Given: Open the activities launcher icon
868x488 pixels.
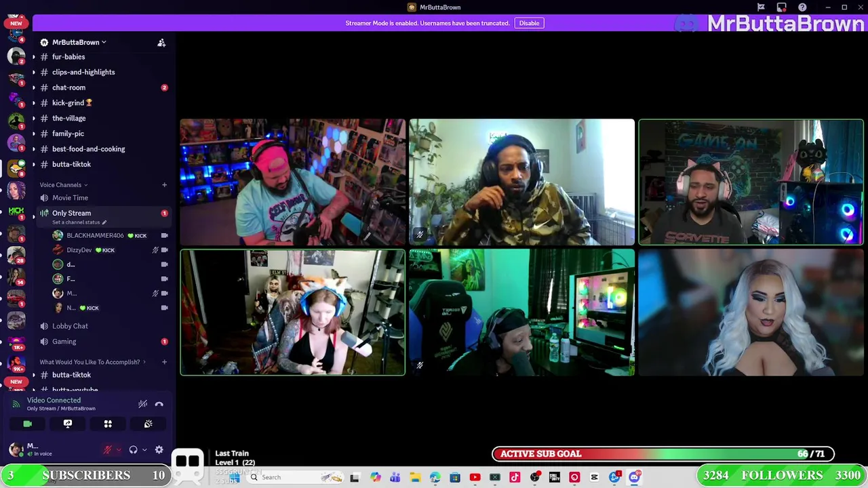Looking at the screenshot, I should pyautogui.click(x=108, y=424).
